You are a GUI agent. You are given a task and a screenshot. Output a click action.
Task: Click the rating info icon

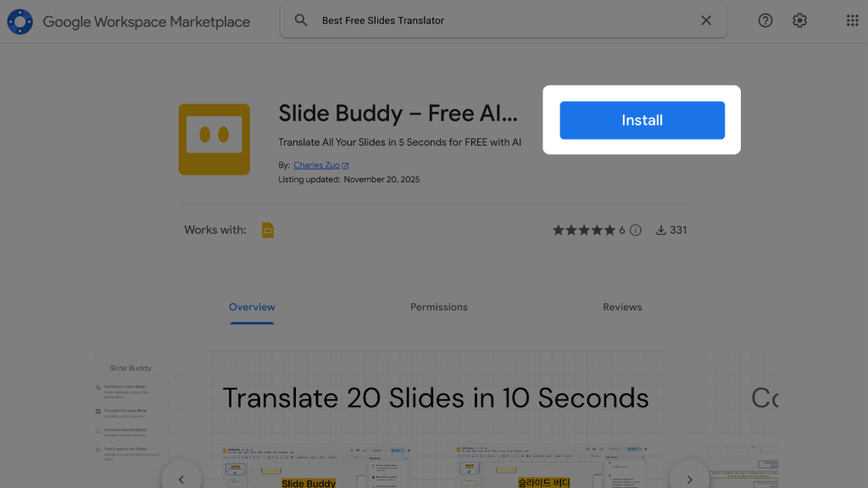point(636,230)
